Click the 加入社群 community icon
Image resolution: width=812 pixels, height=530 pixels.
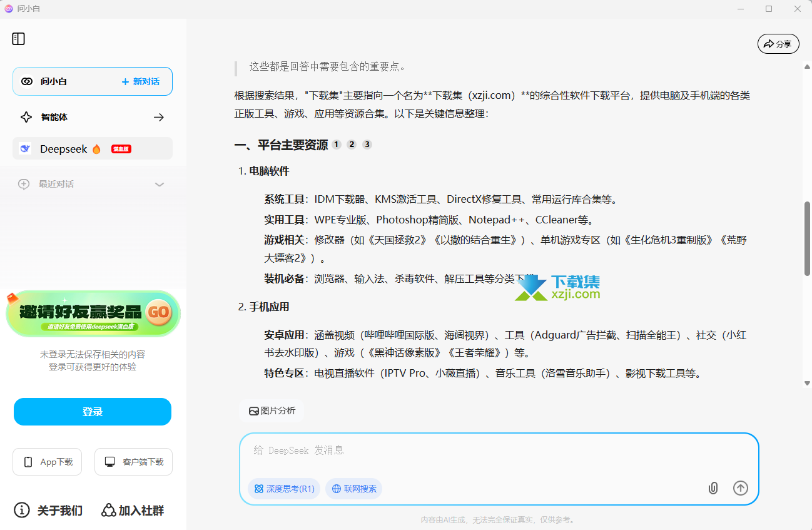coord(109,511)
